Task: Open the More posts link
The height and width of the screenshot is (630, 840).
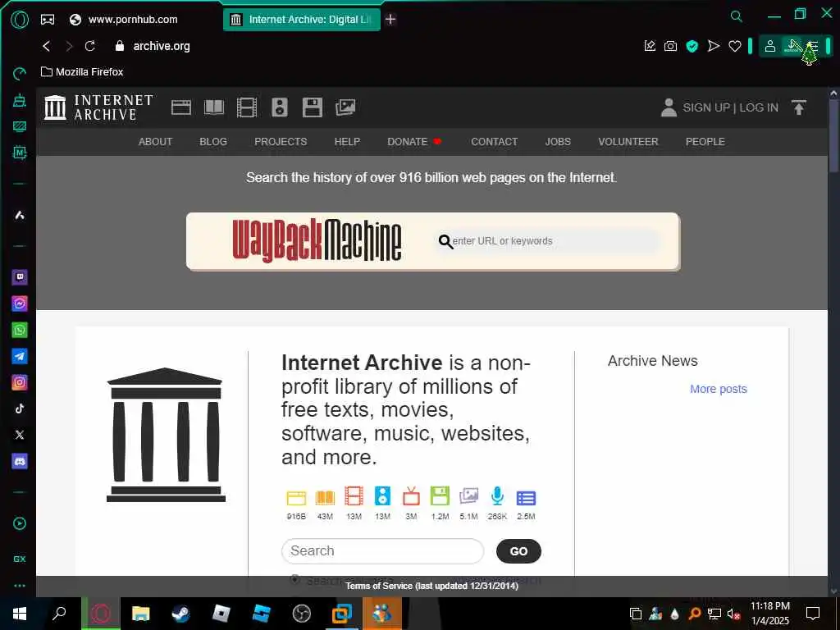Action: coord(719,389)
